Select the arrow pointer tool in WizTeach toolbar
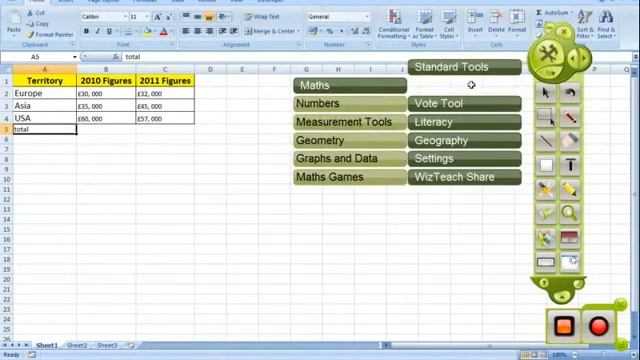640x360 pixels. pyautogui.click(x=546, y=93)
